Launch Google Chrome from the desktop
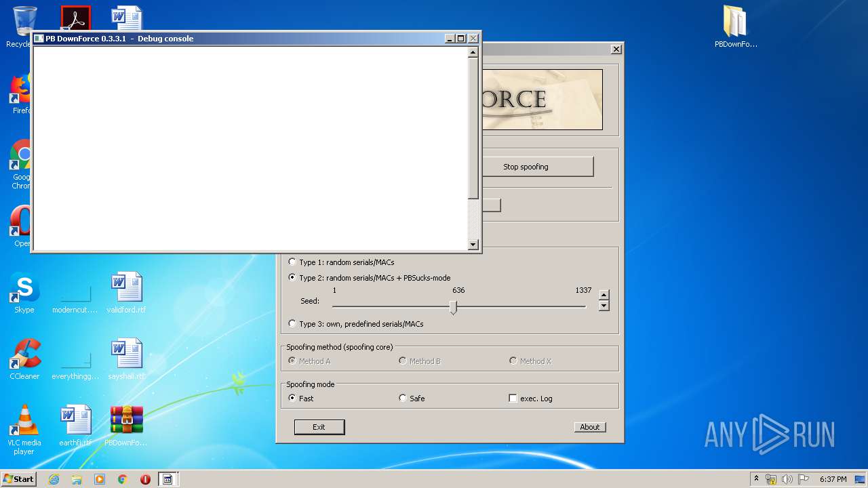868x488 pixels. pyautogui.click(x=20, y=163)
